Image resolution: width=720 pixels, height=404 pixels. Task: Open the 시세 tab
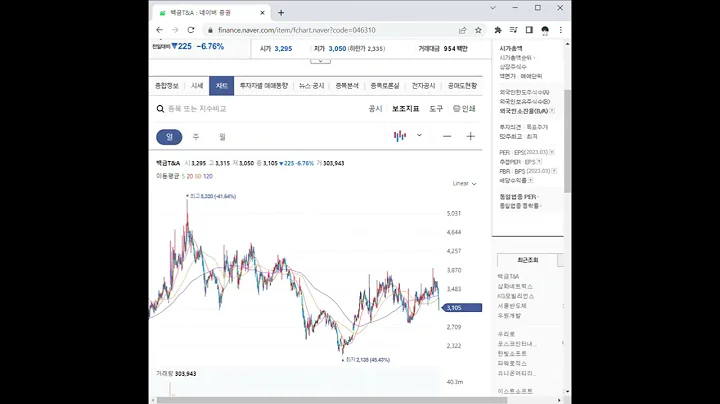tap(197, 86)
